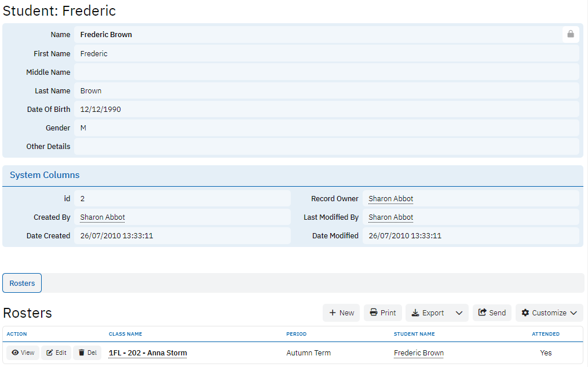
Task: Sort by the Attended column header
Action: pos(545,334)
